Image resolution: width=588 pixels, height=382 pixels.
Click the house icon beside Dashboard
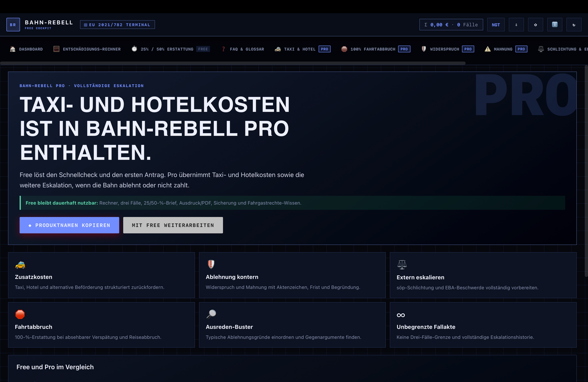click(x=13, y=49)
